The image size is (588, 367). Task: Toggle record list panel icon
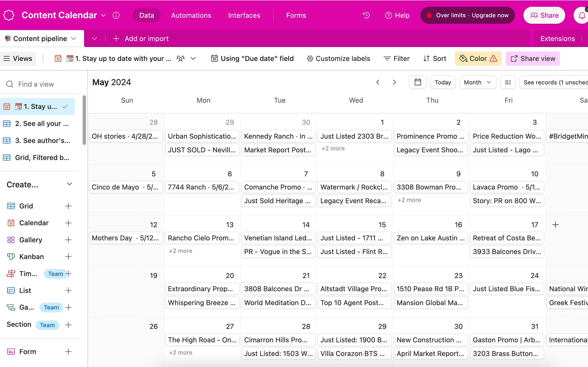click(508, 82)
